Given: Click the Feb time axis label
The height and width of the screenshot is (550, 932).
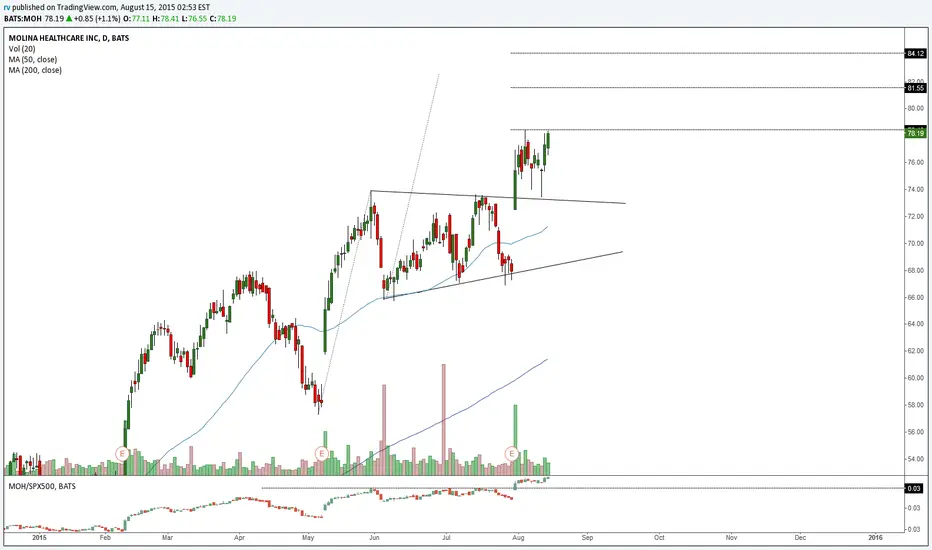Looking at the screenshot, I should (105, 538).
